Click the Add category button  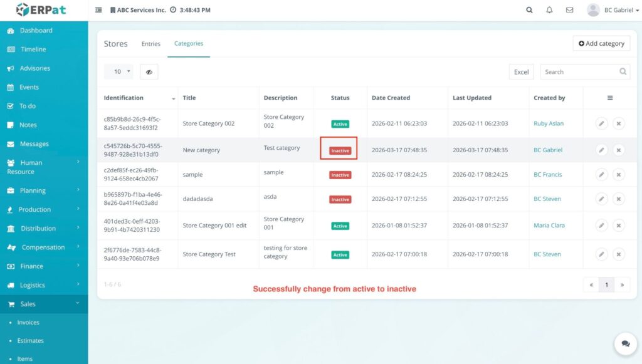pos(601,43)
